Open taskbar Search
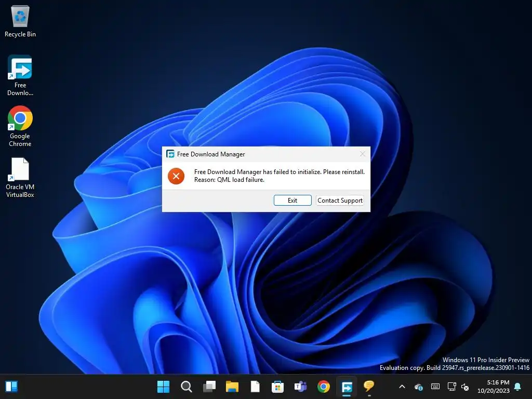This screenshot has width=532, height=399. click(187, 387)
